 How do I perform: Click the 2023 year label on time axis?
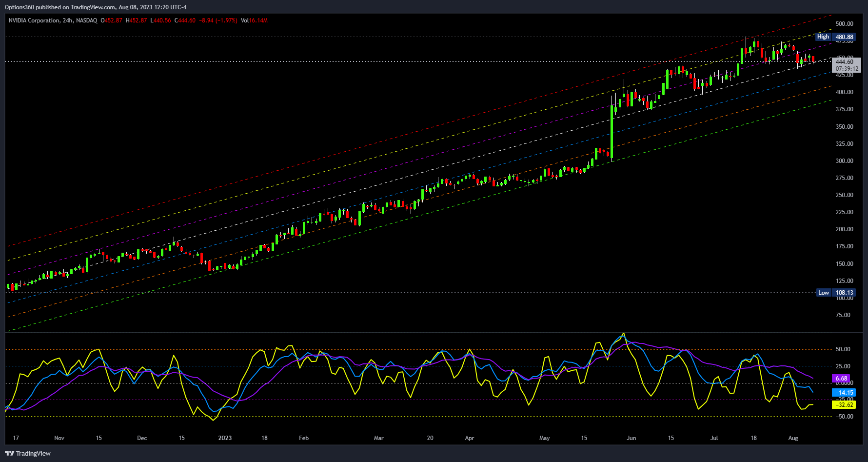coord(225,438)
